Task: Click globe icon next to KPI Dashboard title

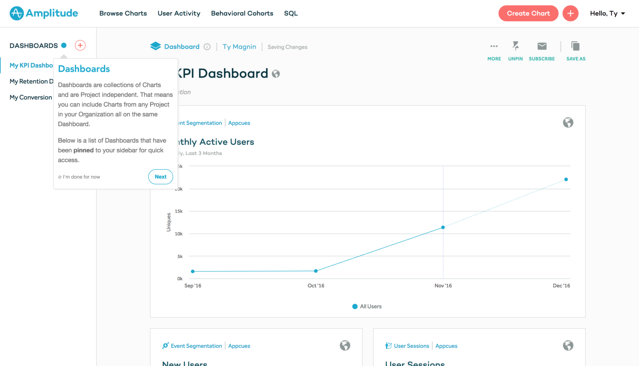Action: tap(276, 74)
